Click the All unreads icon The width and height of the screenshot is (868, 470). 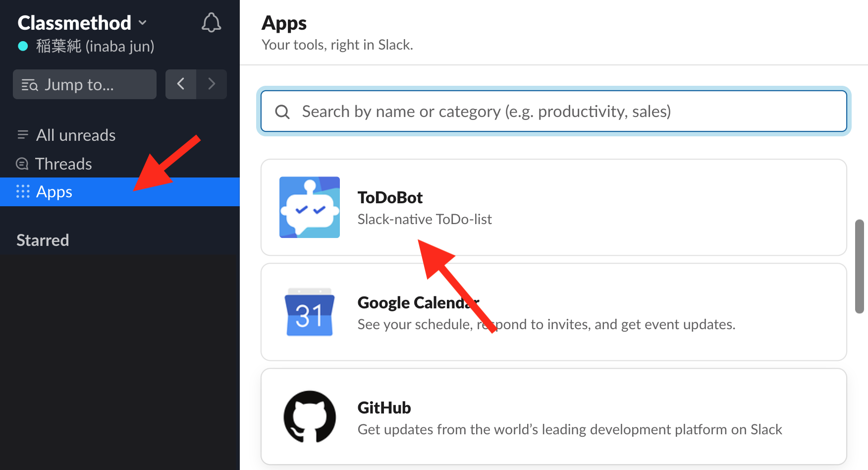coord(22,134)
